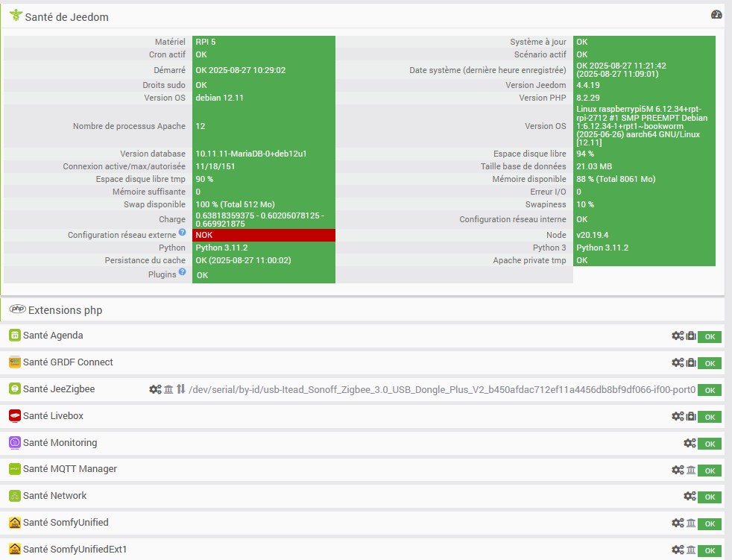Click medkit icon on Santé Livebox row
Screen dimensions: 732x560
click(691, 416)
